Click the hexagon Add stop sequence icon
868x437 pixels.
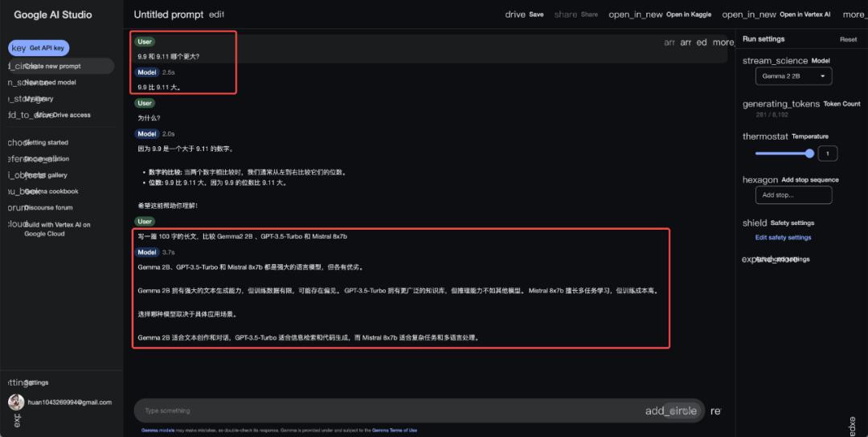coord(761,180)
